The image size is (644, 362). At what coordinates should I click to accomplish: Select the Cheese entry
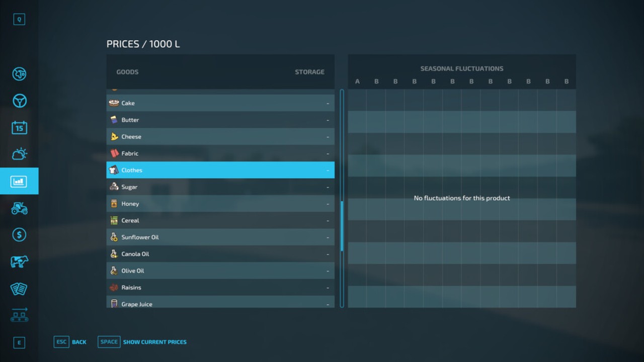pyautogui.click(x=220, y=137)
